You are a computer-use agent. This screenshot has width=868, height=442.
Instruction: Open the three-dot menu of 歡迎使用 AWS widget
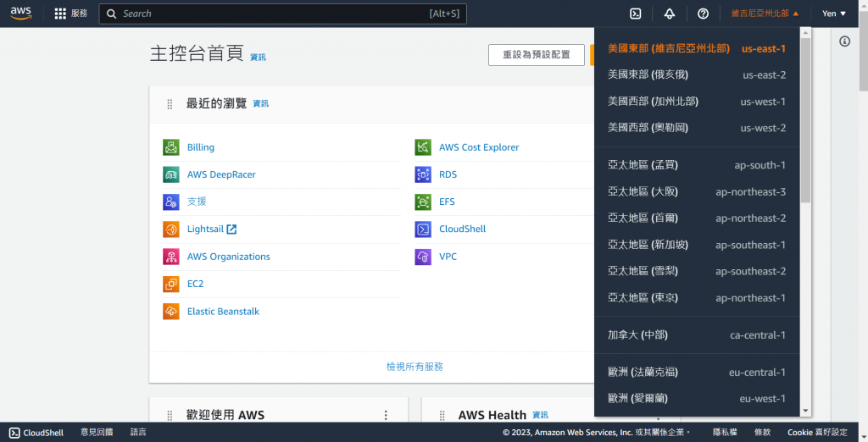click(386, 415)
